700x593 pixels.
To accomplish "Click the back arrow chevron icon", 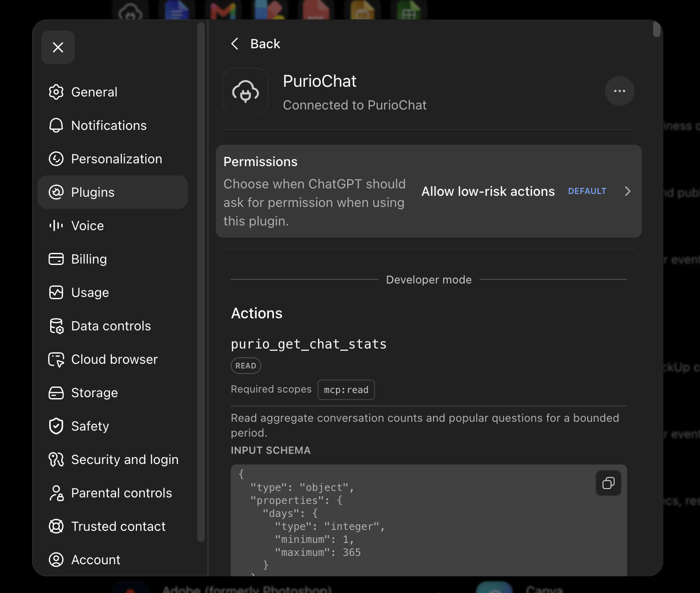I will (x=235, y=44).
